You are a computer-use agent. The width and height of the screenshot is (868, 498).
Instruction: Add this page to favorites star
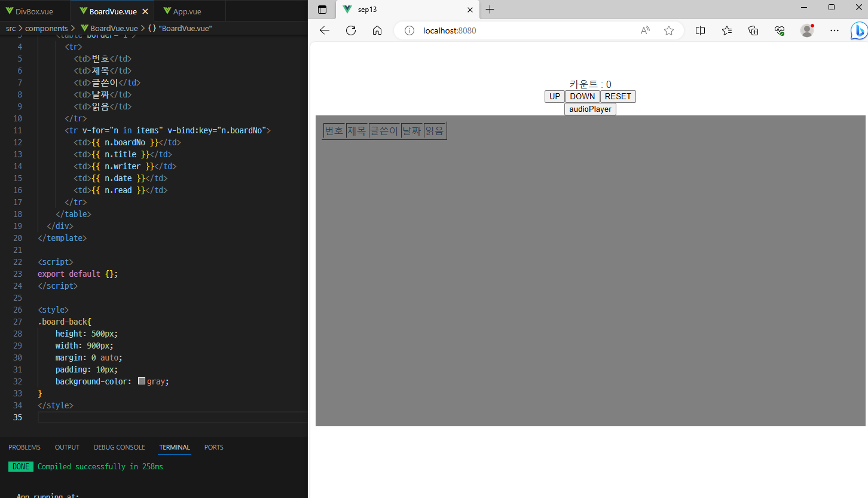pos(669,30)
